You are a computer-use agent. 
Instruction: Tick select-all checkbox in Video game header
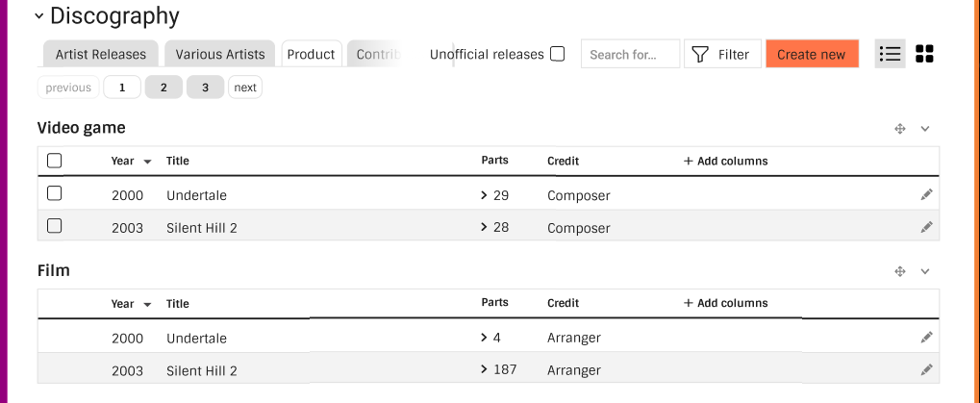(55, 161)
